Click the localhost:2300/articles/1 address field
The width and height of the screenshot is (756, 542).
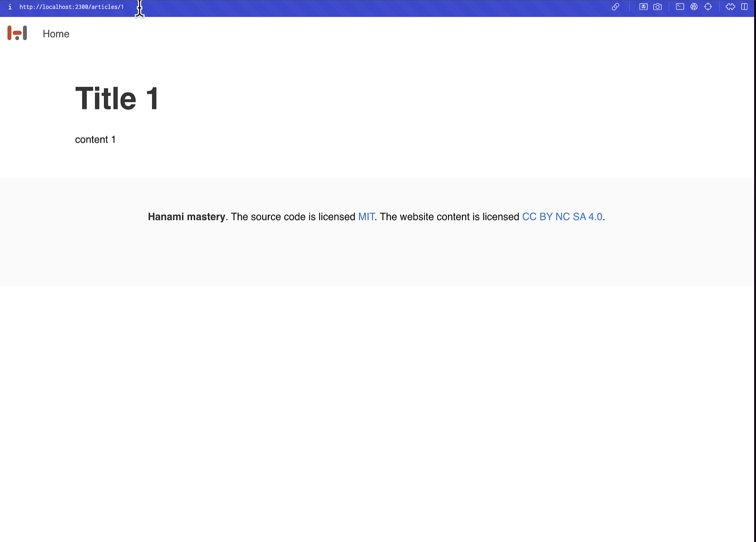point(72,7)
